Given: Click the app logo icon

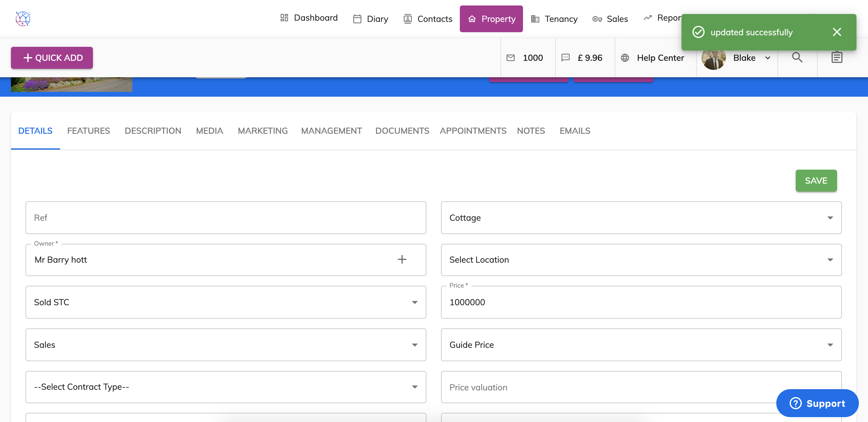Looking at the screenshot, I should point(22,19).
